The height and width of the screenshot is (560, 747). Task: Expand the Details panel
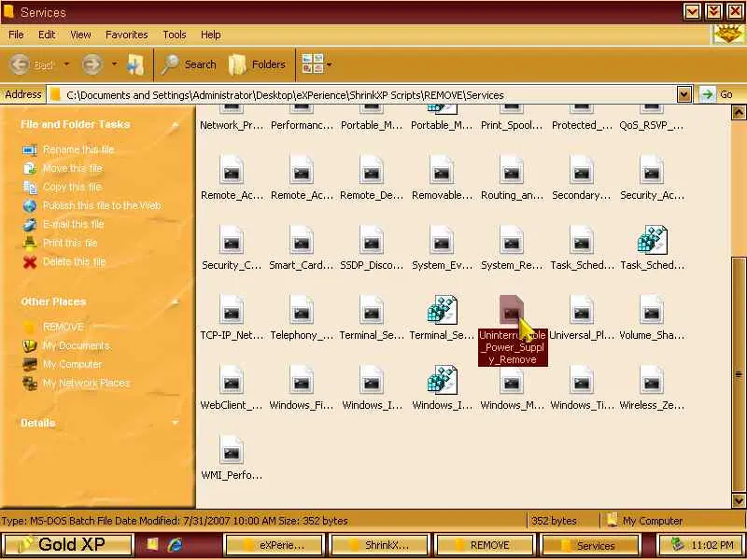175,423
